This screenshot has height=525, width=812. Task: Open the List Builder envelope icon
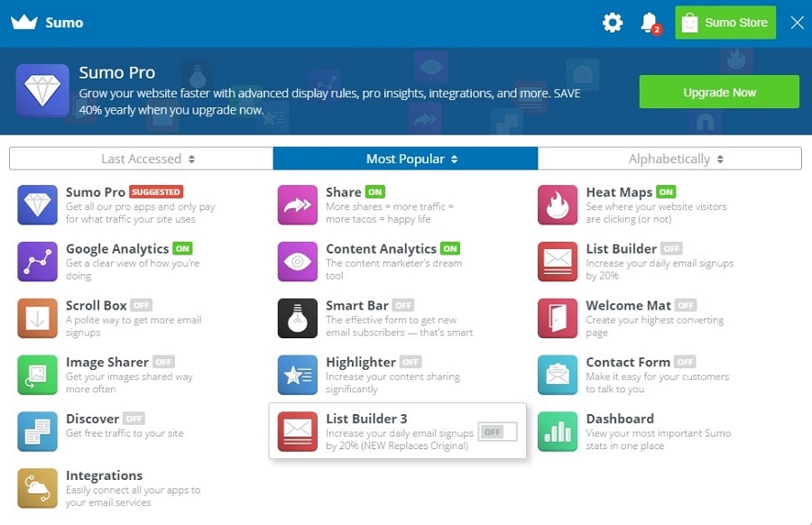click(x=558, y=262)
